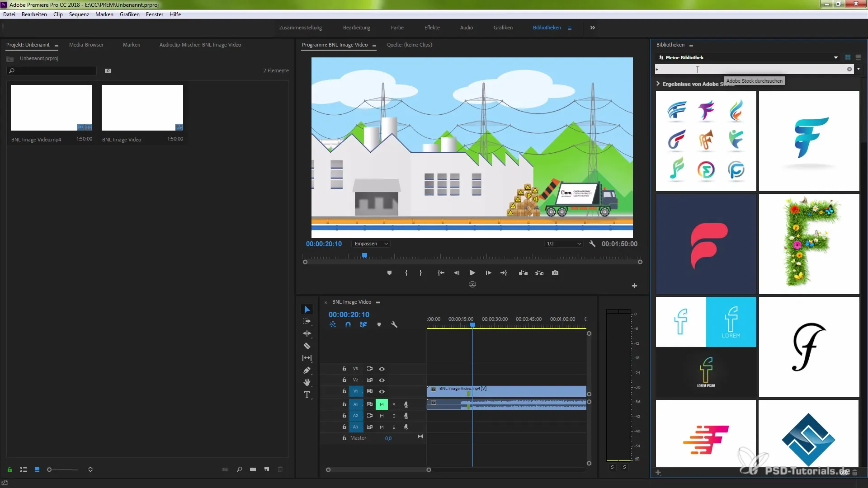The width and height of the screenshot is (868, 488).
Task: Toggle lock on track V3
Action: click(x=344, y=369)
